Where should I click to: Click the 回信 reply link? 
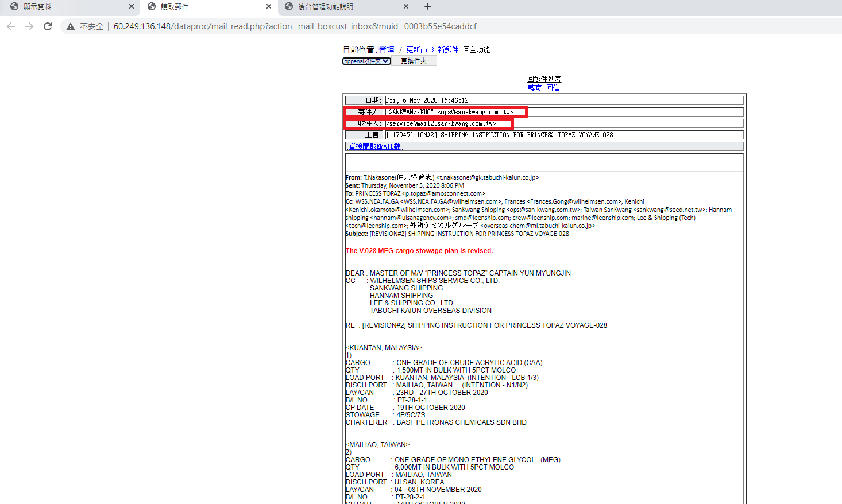(553, 88)
